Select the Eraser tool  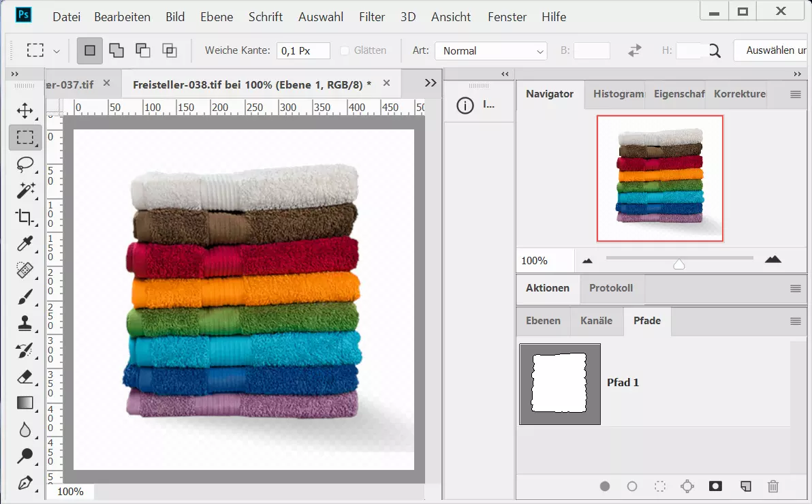25,377
